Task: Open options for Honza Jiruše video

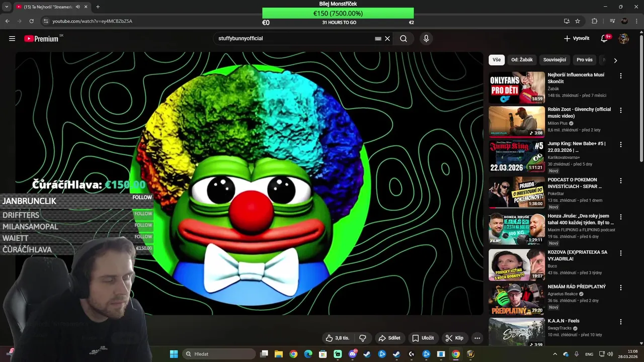Action: 620,217
